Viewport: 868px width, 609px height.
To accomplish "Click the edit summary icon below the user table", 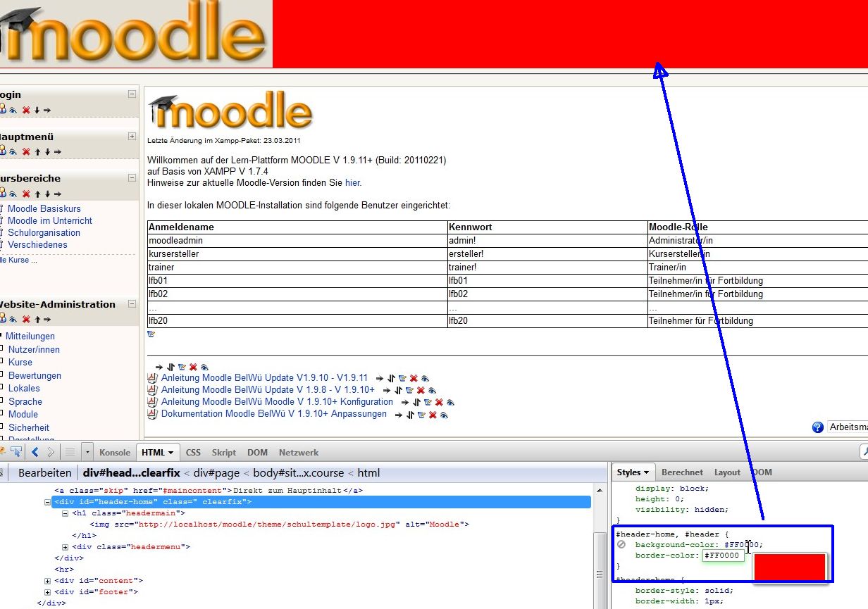I will 151,334.
